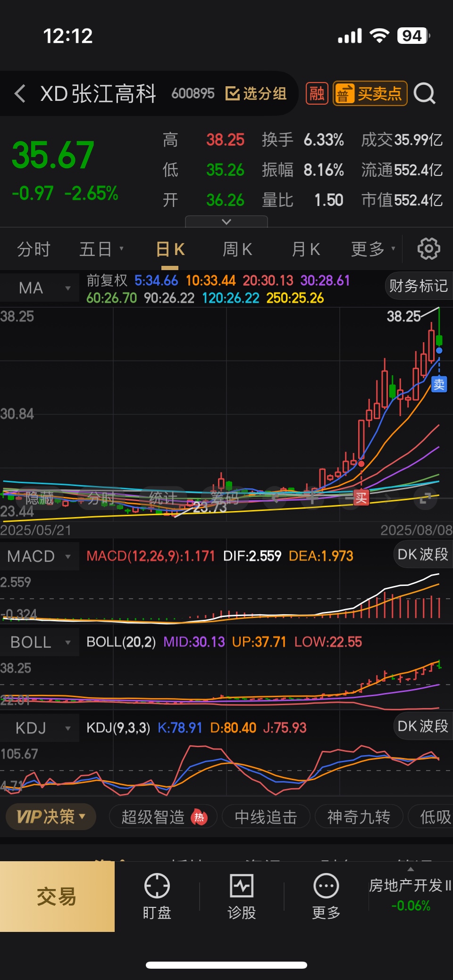
Task: Toggle DK波段 on KDJ panel
Action: [423, 726]
